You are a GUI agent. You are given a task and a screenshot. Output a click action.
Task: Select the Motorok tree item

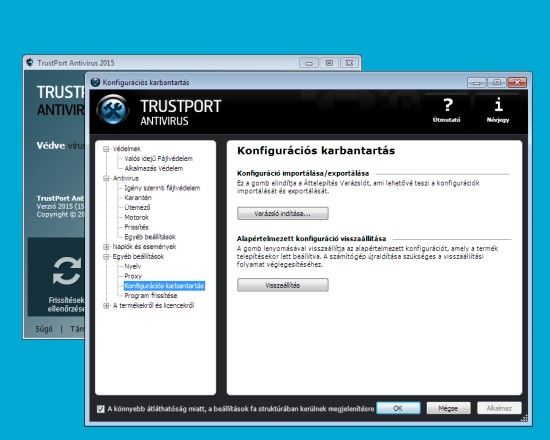coord(136,217)
